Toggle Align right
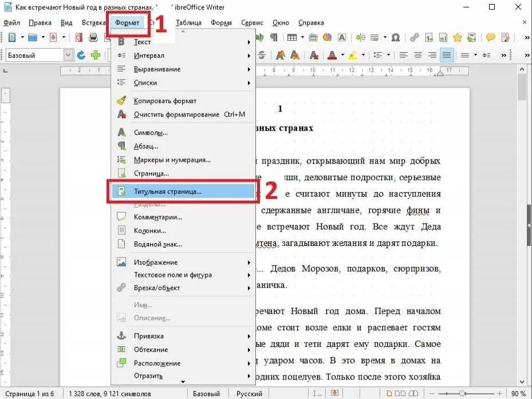532x399 pixels. [x=432, y=55]
